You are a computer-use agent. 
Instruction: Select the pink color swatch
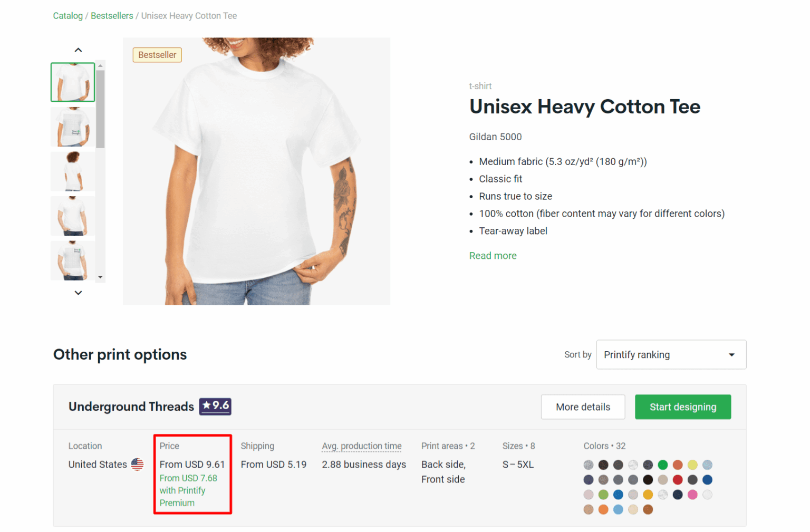(692, 495)
